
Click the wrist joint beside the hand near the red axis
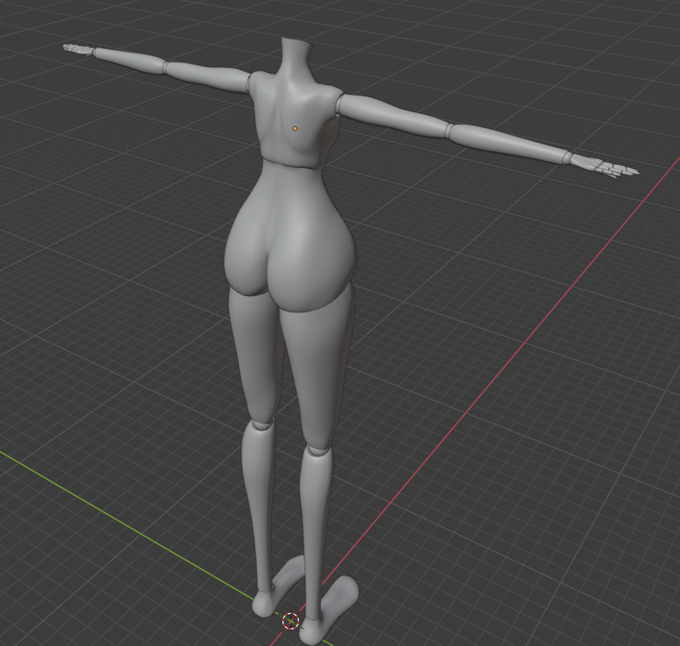pyautogui.click(x=568, y=157)
